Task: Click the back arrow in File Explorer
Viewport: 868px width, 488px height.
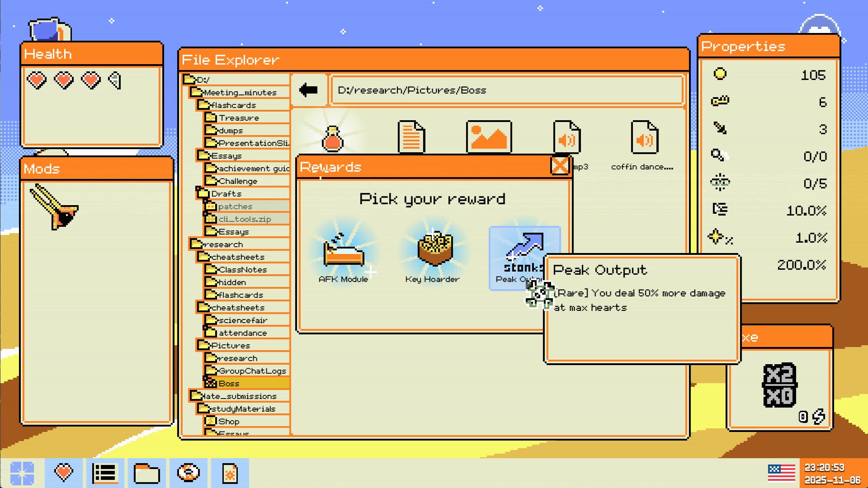Action: coord(309,90)
